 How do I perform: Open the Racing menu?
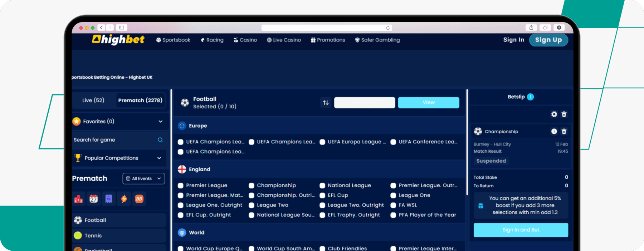(212, 40)
